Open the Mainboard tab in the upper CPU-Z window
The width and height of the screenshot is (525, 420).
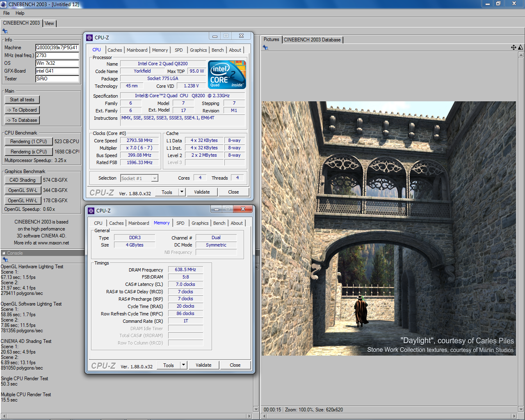[x=137, y=50]
